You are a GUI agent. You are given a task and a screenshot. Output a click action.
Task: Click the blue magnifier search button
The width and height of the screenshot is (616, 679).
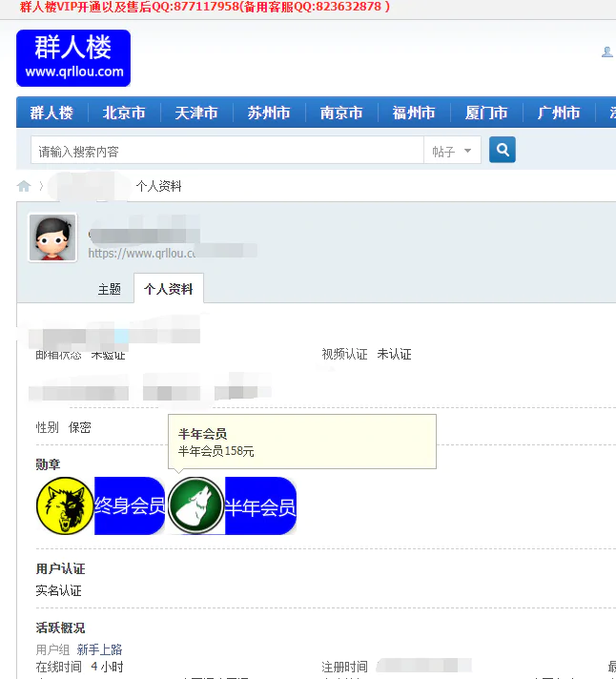click(x=503, y=150)
